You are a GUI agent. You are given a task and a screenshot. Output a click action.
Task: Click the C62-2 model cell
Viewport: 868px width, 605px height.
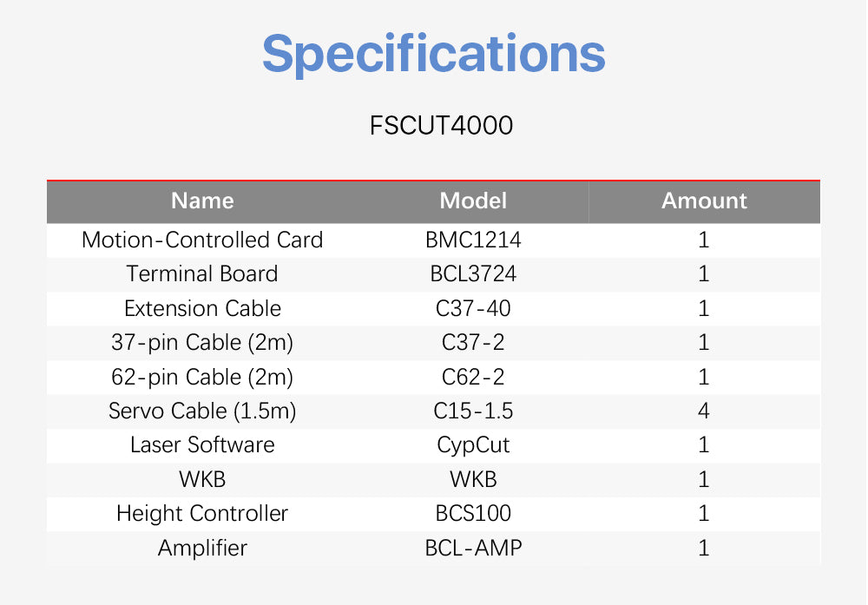473,378
